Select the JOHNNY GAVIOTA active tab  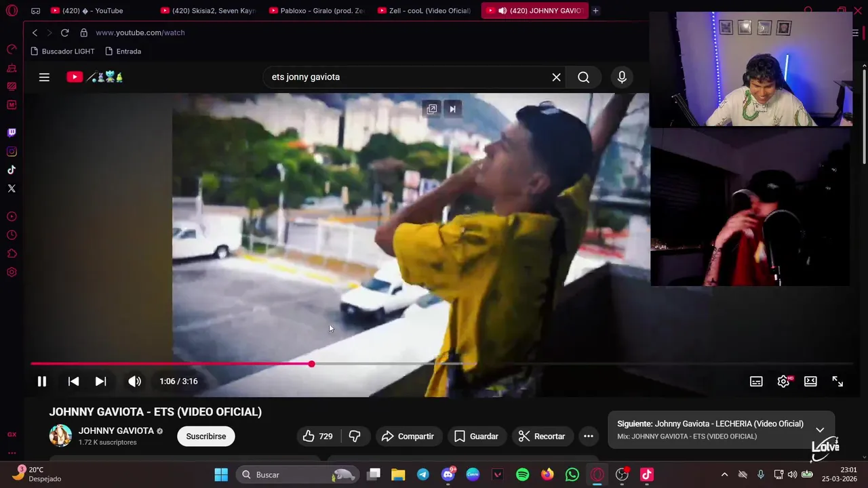pyautogui.click(x=534, y=11)
